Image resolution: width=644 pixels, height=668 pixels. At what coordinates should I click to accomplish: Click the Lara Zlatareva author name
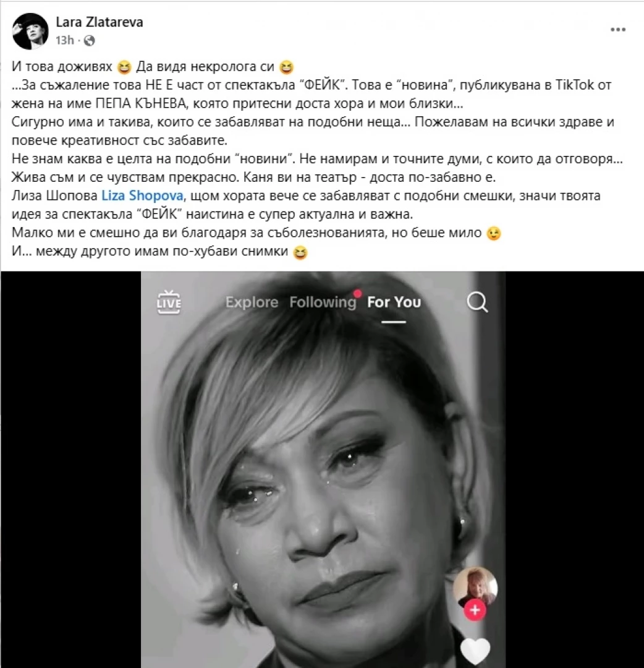(99, 22)
